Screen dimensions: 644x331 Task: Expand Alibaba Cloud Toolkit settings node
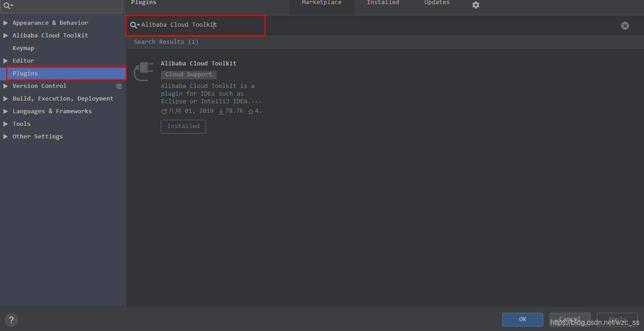5,35
